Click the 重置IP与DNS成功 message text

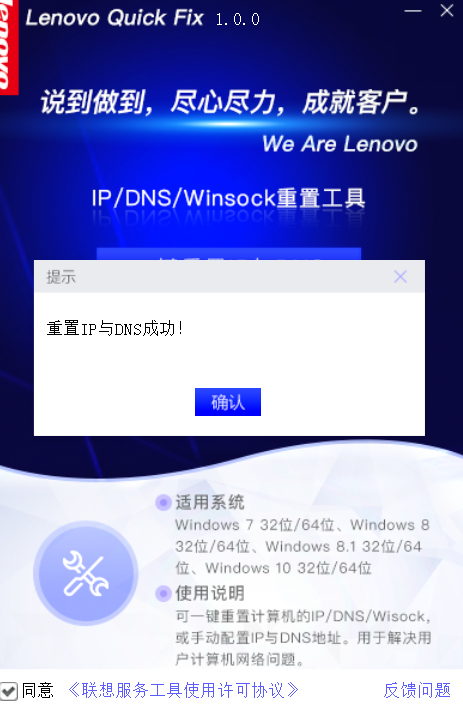pyautogui.click(x=115, y=329)
